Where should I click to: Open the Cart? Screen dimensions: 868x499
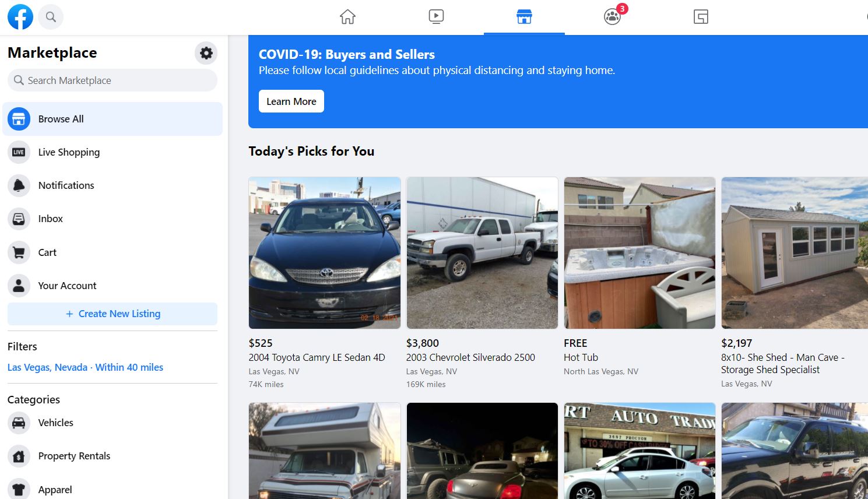click(x=113, y=252)
